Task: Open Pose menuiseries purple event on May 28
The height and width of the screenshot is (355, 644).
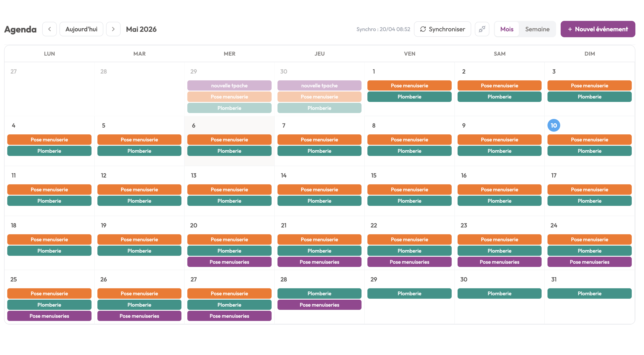Action: click(x=319, y=305)
